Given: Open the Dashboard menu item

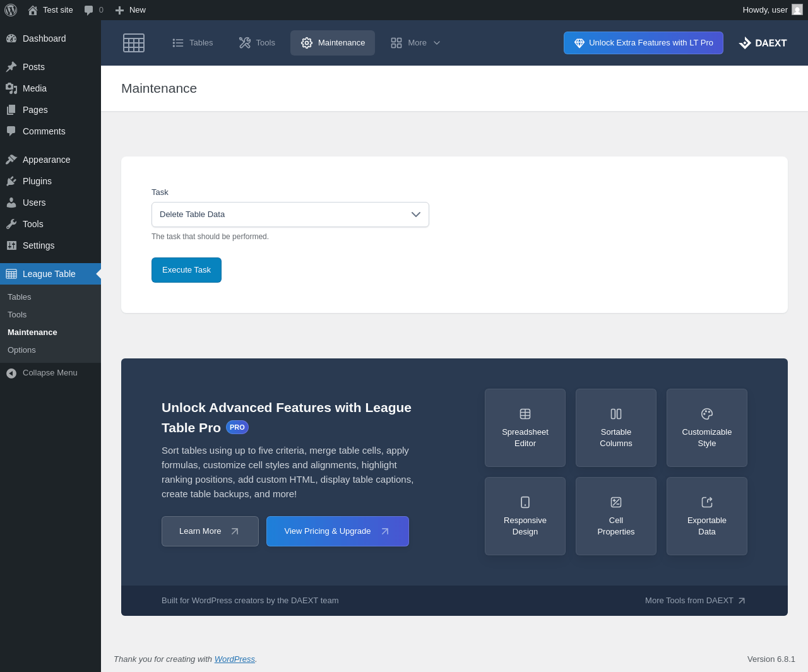Looking at the screenshot, I should (x=50, y=38).
